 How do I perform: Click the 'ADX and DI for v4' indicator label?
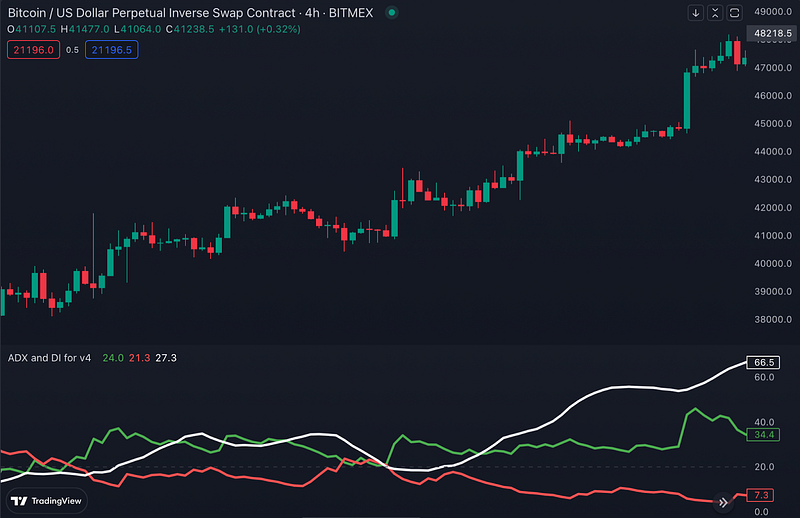pyautogui.click(x=49, y=358)
